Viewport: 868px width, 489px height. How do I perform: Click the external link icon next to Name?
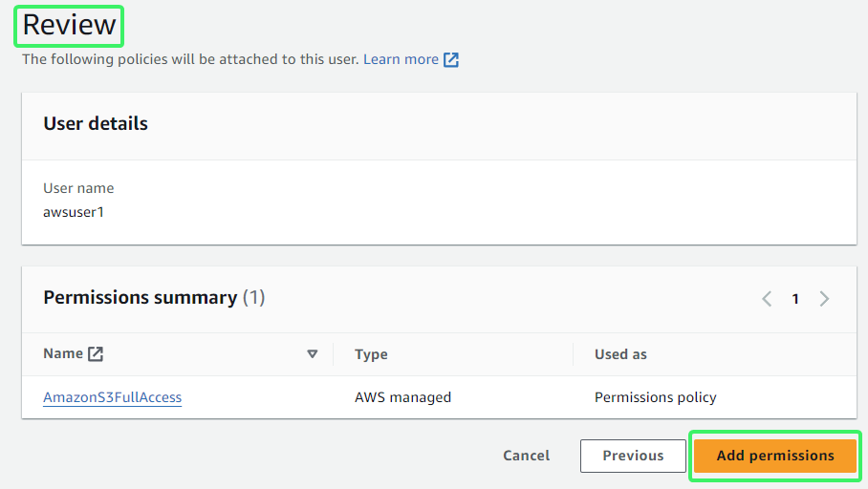coord(96,354)
